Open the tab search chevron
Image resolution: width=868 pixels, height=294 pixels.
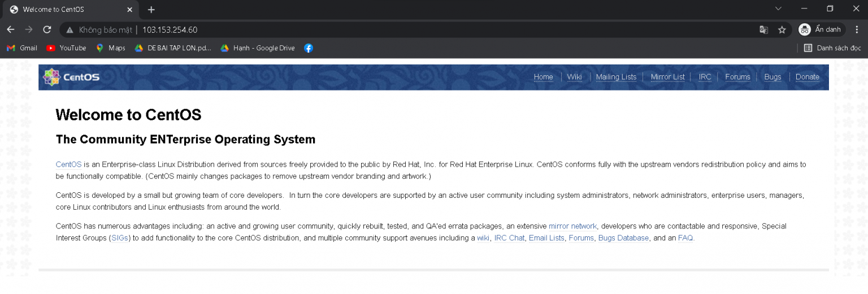(x=778, y=8)
